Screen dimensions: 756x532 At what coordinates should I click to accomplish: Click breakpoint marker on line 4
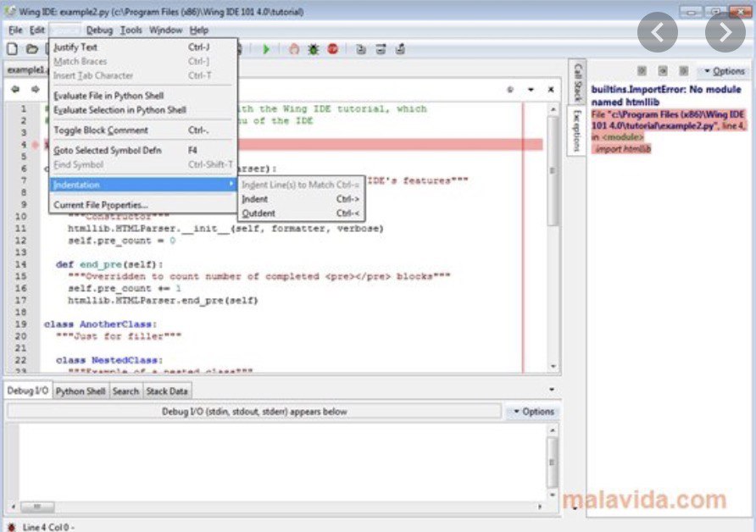(x=35, y=145)
